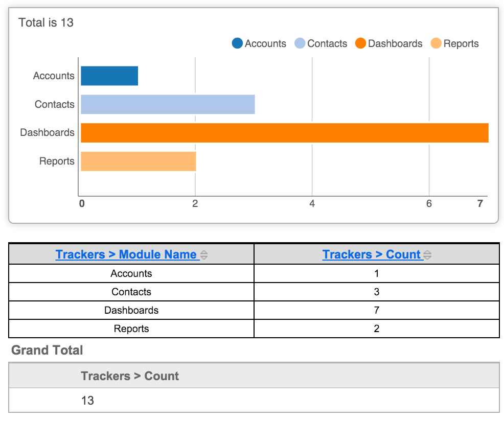Screen dimensions: 504x421
Task: Click the sort icon beside Module Name header
Action: [203, 254]
